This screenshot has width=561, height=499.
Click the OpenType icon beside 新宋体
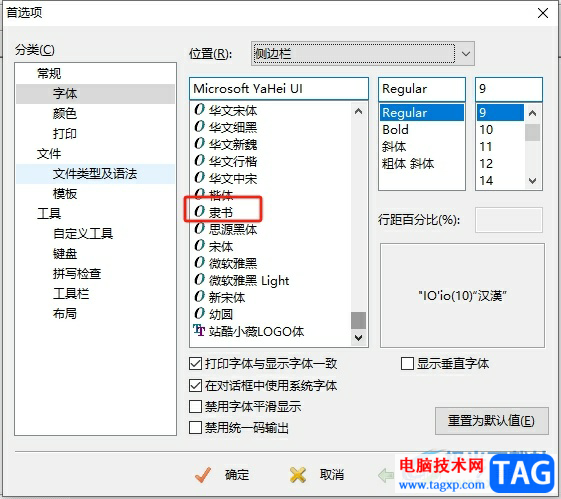pos(199,297)
